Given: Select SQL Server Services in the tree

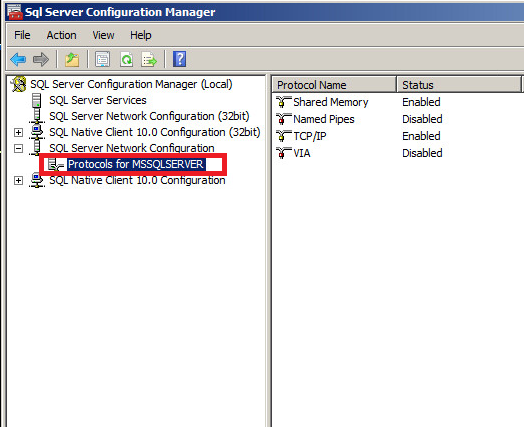Looking at the screenshot, I should 98,100.
